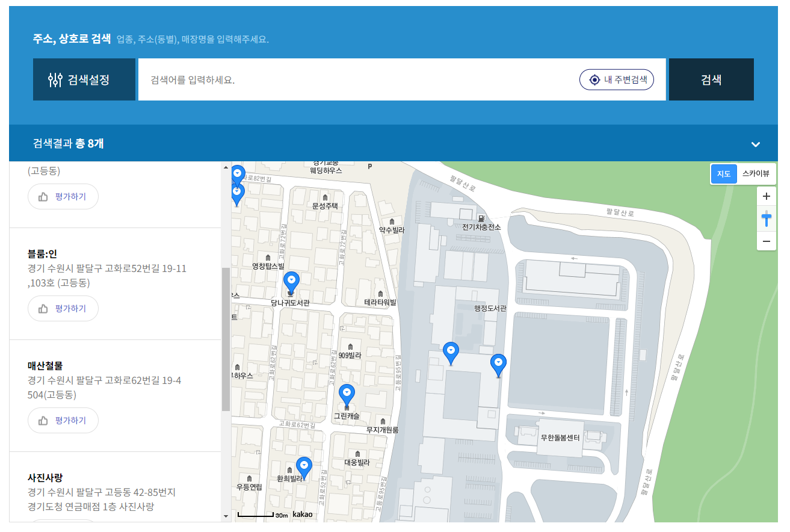Click the 행정도서관 label on map
The height and width of the screenshot is (532, 790).
(490, 309)
